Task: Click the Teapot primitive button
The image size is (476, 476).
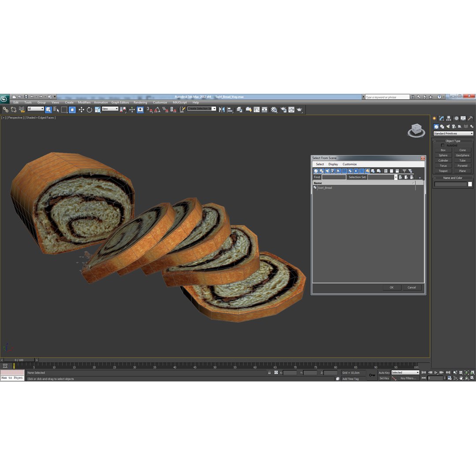Action: 443,171
